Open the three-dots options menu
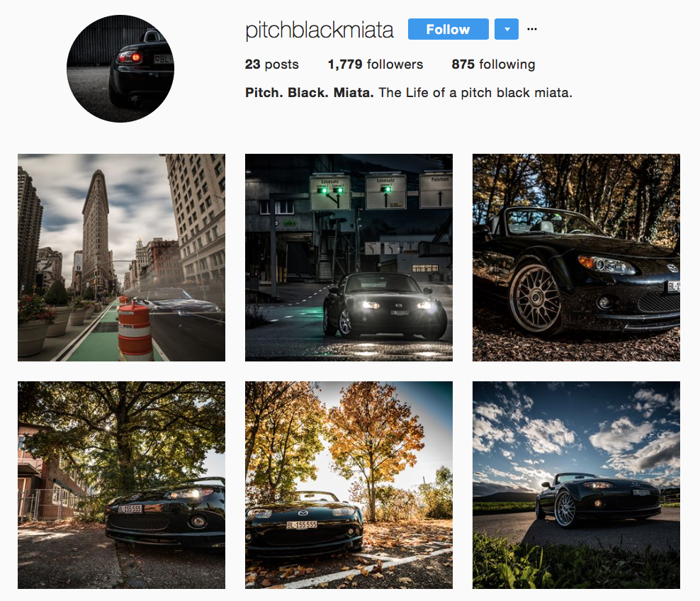 pyautogui.click(x=531, y=29)
